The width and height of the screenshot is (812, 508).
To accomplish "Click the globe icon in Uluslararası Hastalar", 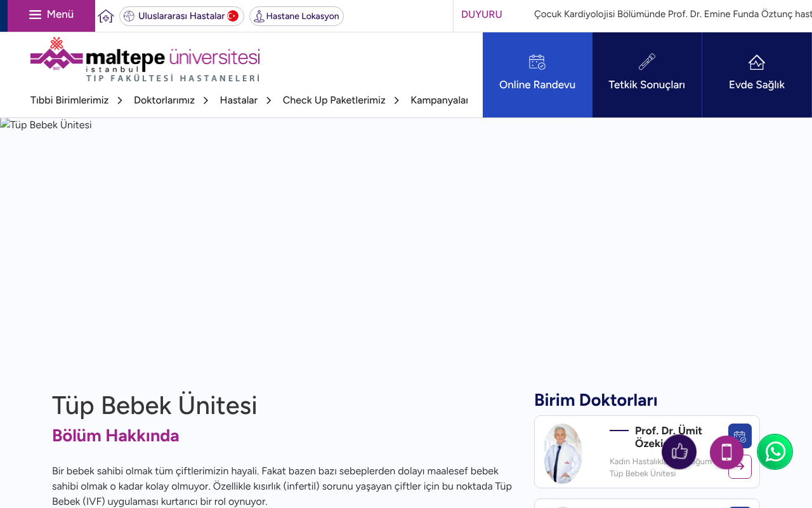I will (x=129, y=16).
